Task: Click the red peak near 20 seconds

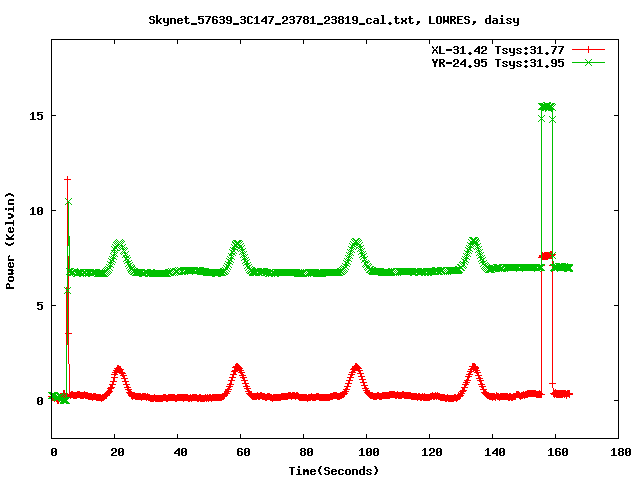Action: 118,370
